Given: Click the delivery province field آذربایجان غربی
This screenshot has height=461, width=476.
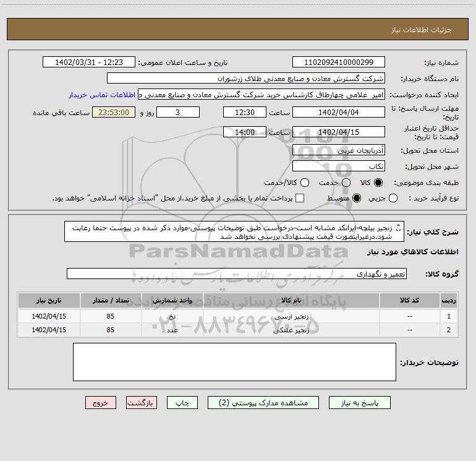Looking at the screenshot, I should coord(339,150).
